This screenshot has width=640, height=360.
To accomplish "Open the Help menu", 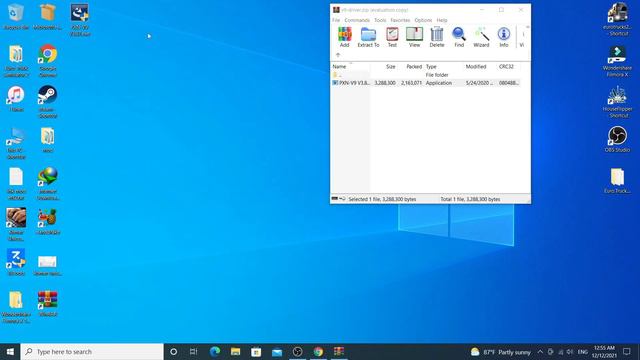I will coord(442,20).
